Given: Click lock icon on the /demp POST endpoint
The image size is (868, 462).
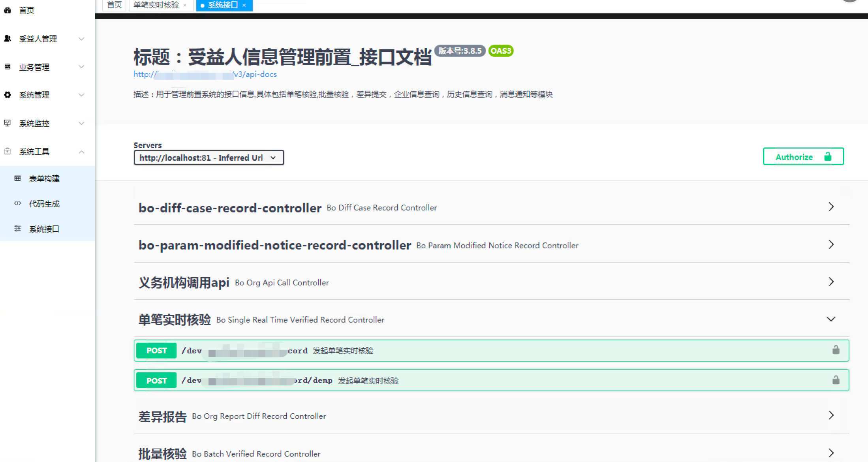Looking at the screenshot, I should [836, 380].
